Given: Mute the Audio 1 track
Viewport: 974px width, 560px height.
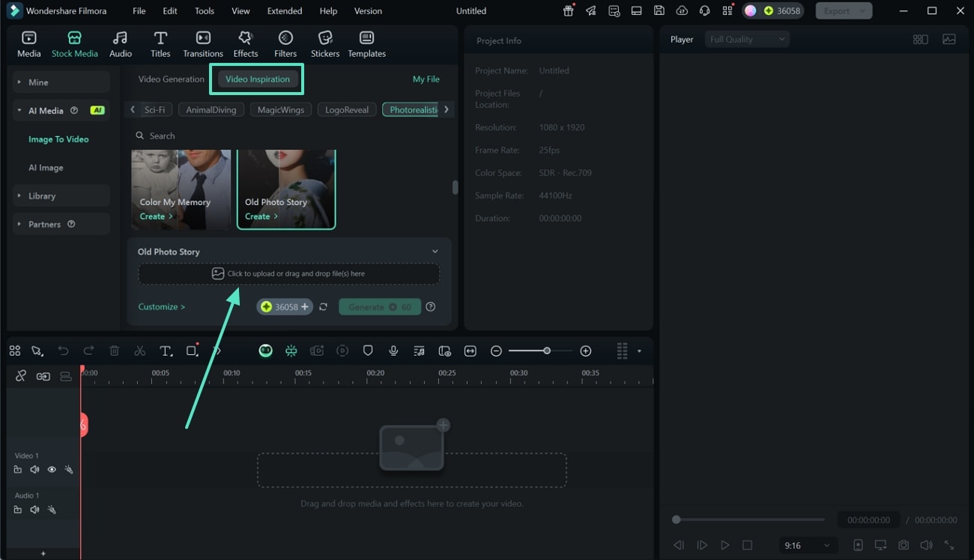Looking at the screenshot, I should pyautogui.click(x=34, y=509).
